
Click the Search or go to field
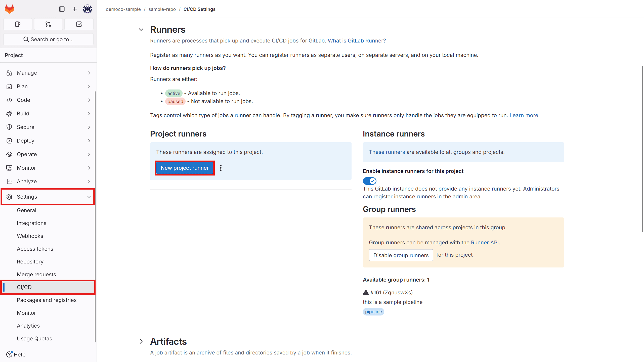coord(48,39)
